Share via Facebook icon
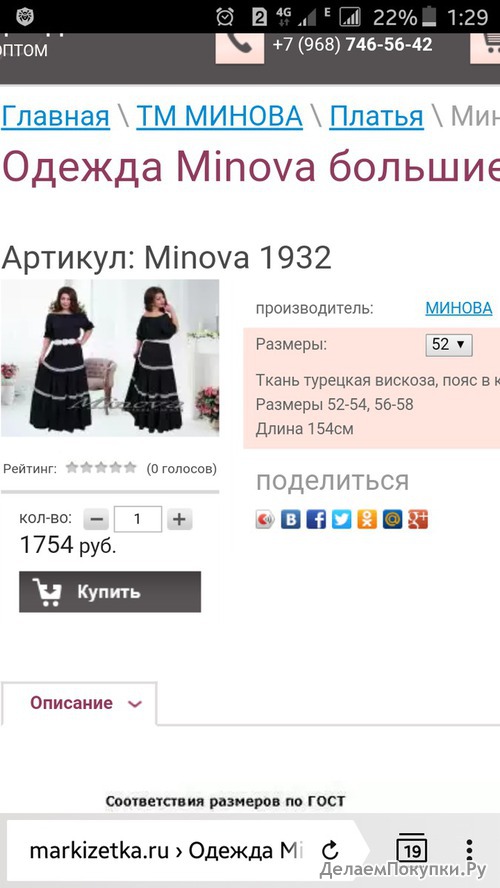500x888 pixels. [316, 519]
